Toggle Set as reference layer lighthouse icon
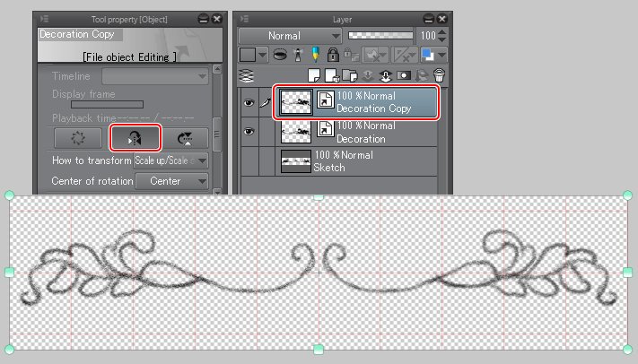Image resolution: width=638 pixels, height=364 pixels. click(x=298, y=55)
